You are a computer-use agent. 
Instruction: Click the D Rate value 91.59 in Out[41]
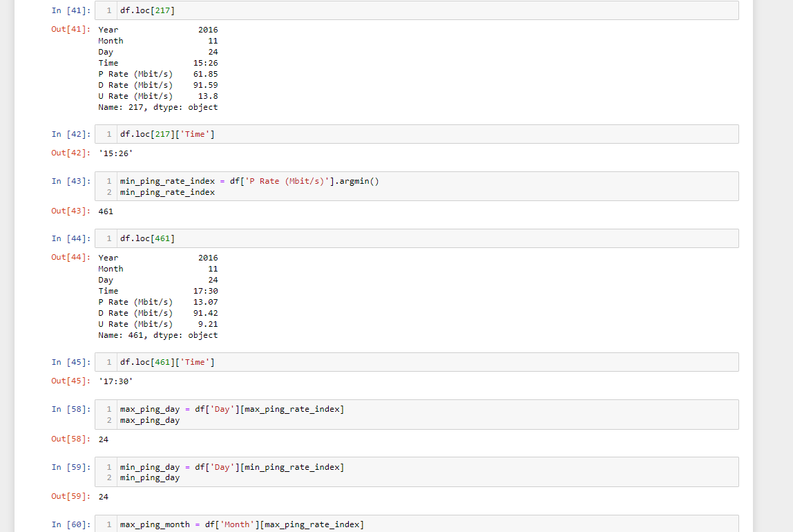[205, 85]
